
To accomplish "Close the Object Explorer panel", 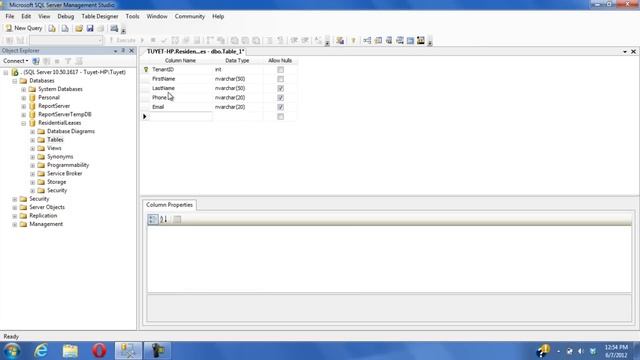I will point(131,51).
